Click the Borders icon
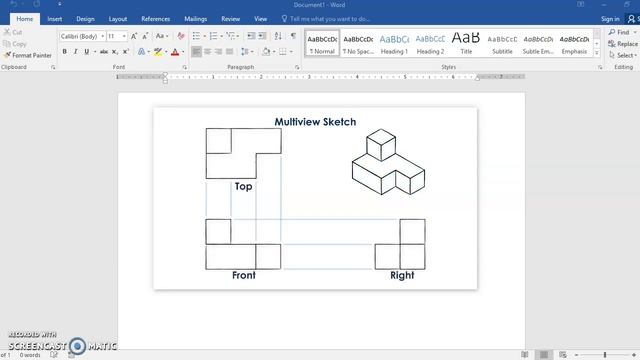 (x=282, y=52)
